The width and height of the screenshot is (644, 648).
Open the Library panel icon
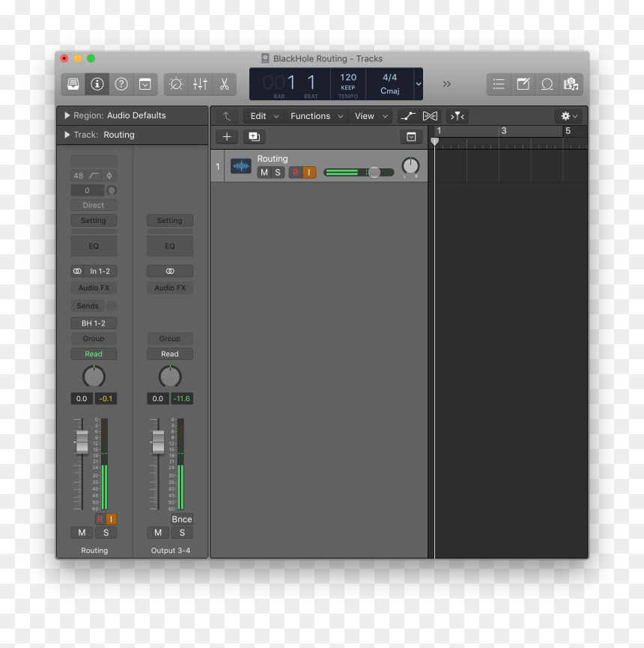point(73,85)
